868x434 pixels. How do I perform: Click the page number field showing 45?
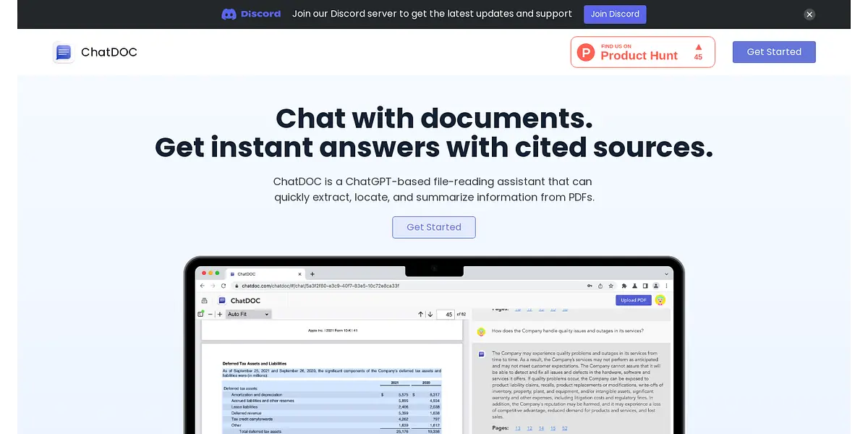tap(448, 315)
